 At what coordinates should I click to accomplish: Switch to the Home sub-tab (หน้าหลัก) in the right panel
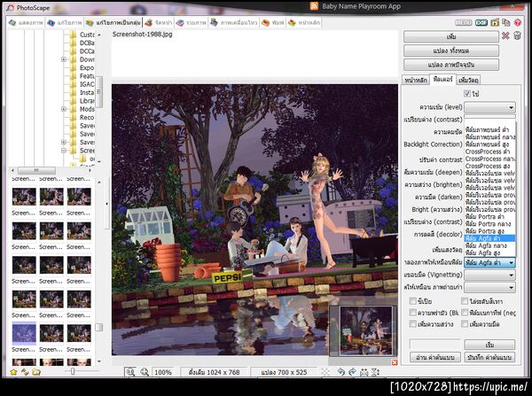click(416, 80)
